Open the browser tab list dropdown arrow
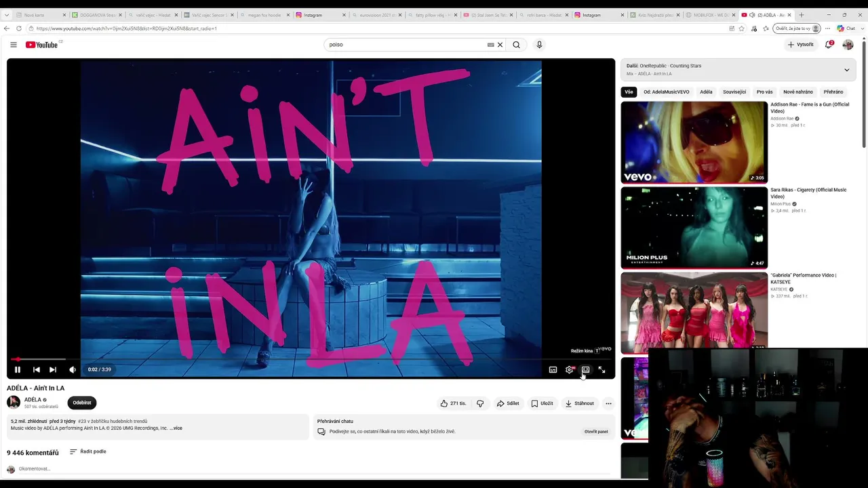 6,15
